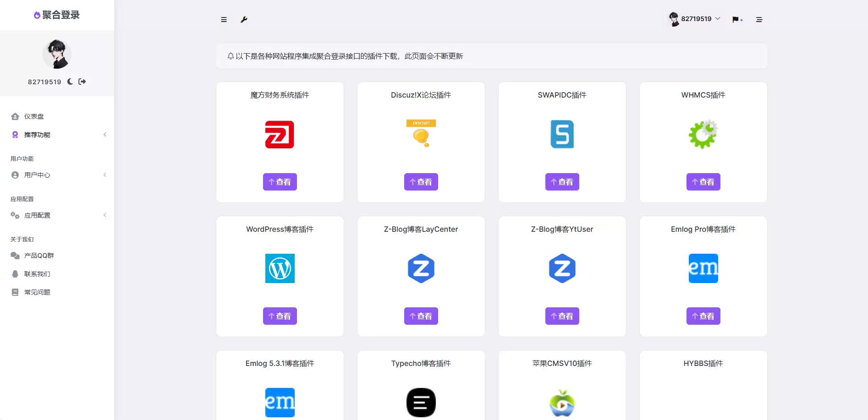Click 查看 under 魔方财务系统插件
The width and height of the screenshot is (868, 420).
pyautogui.click(x=280, y=182)
